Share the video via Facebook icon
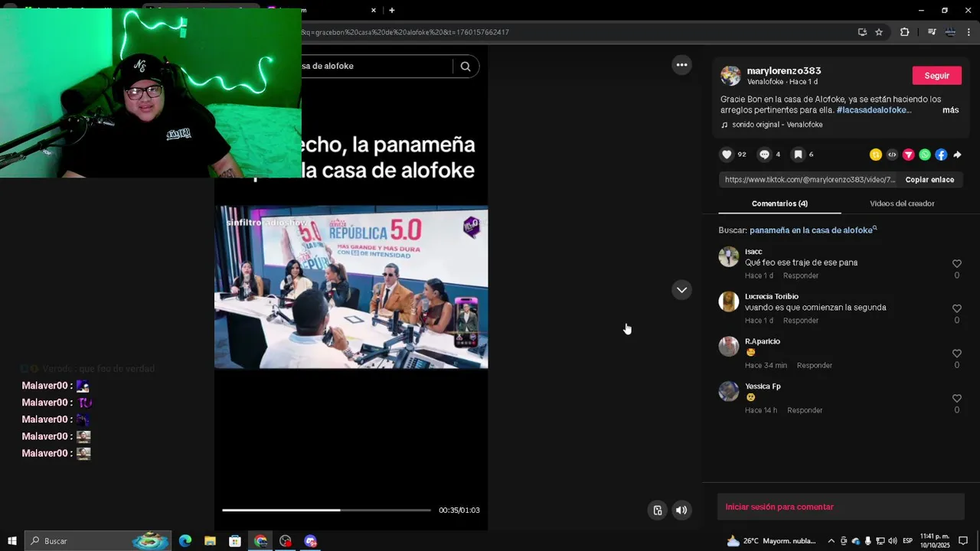This screenshot has width=980, height=551. pyautogui.click(x=941, y=155)
